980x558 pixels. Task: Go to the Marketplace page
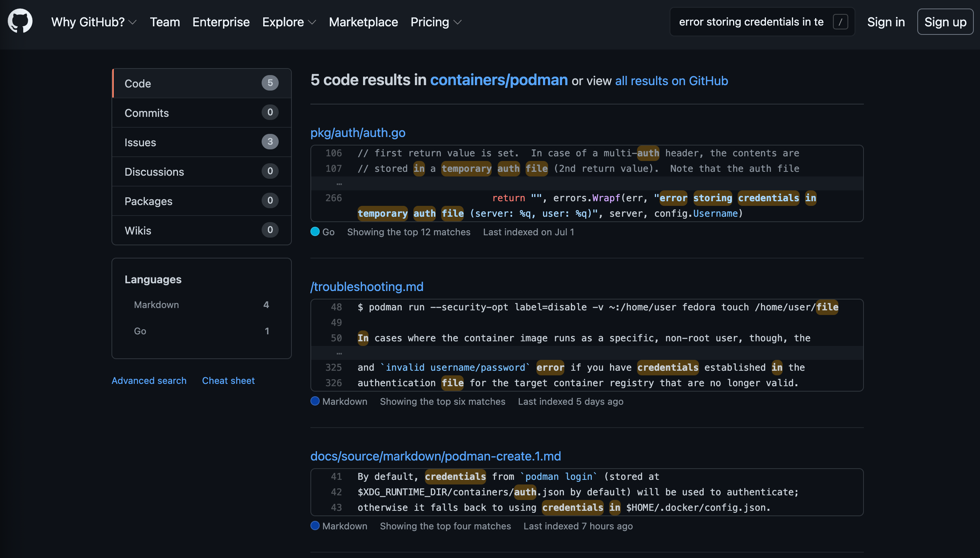pyautogui.click(x=363, y=22)
